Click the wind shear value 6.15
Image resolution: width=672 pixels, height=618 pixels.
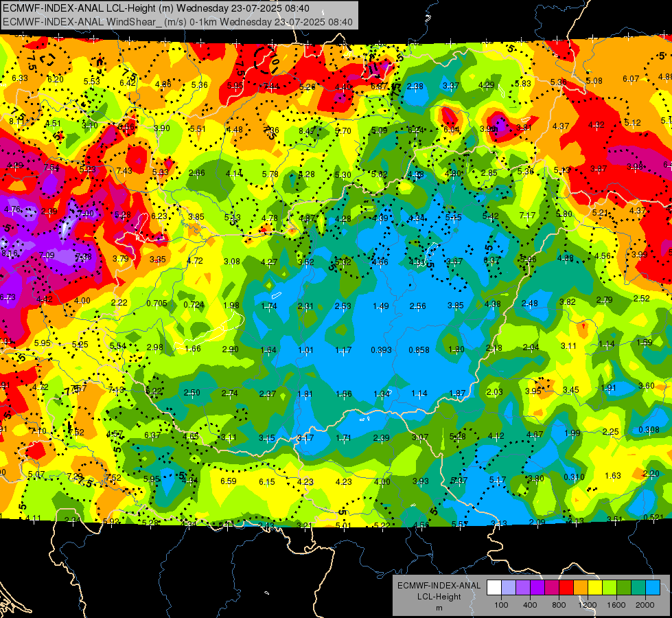[x=266, y=482]
